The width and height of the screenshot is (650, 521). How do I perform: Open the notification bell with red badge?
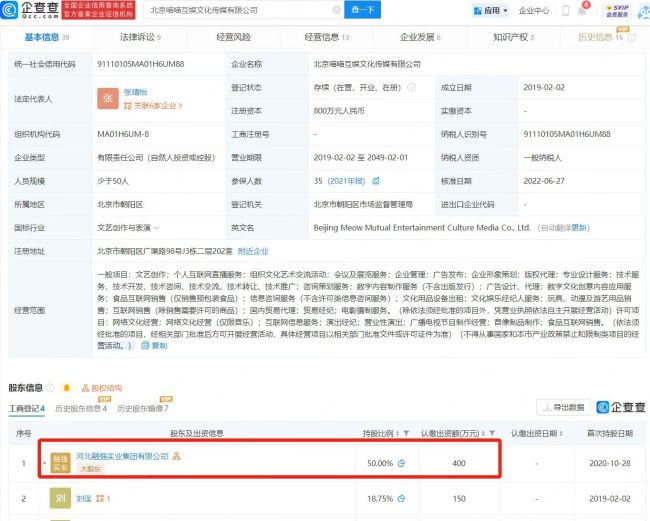tap(582, 11)
